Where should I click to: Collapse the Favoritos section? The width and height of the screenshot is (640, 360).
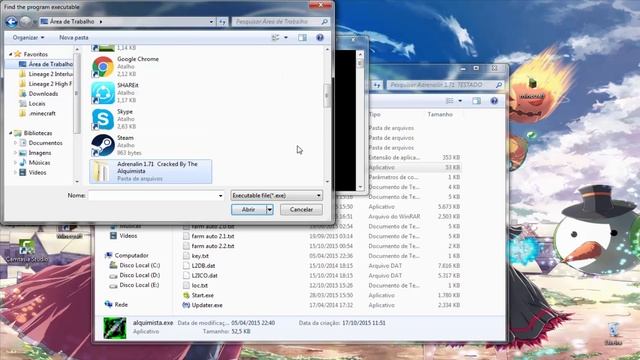pyautogui.click(x=11, y=54)
